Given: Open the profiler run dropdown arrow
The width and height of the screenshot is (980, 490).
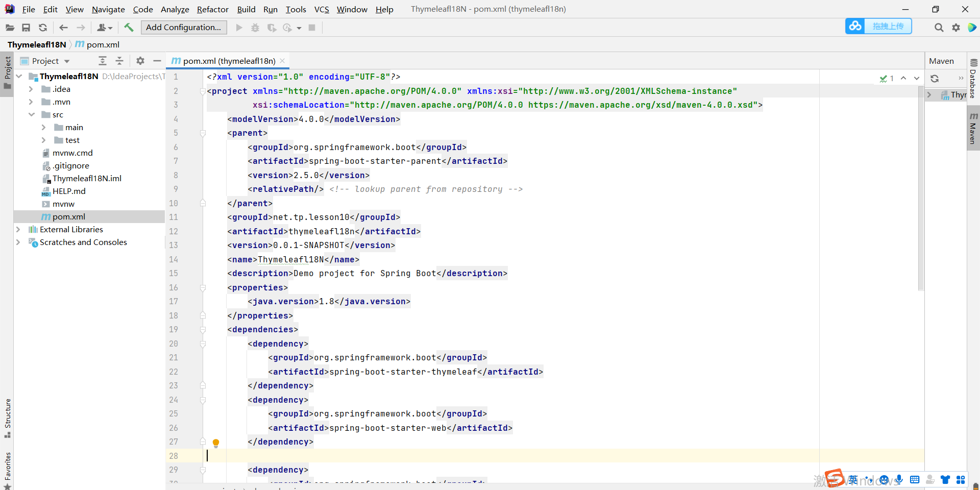Looking at the screenshot, I should point(299,28).
